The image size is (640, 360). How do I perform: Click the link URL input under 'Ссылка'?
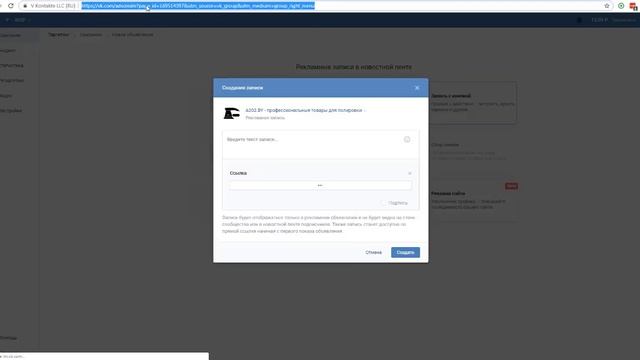point(320,185)
